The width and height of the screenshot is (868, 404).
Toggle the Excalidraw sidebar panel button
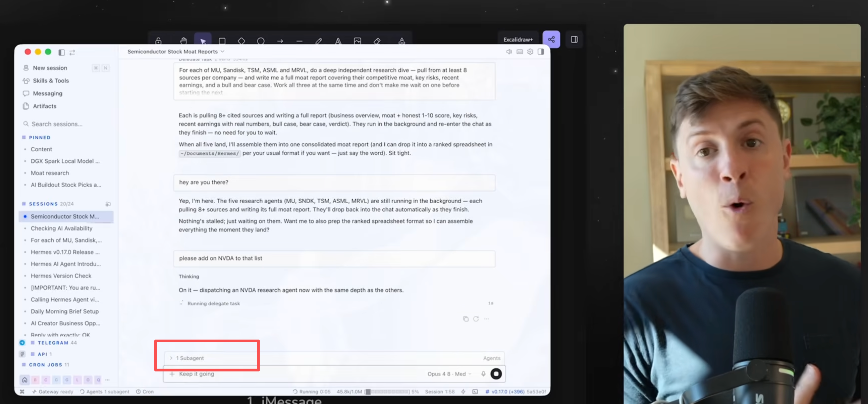(x=574, y=40)
